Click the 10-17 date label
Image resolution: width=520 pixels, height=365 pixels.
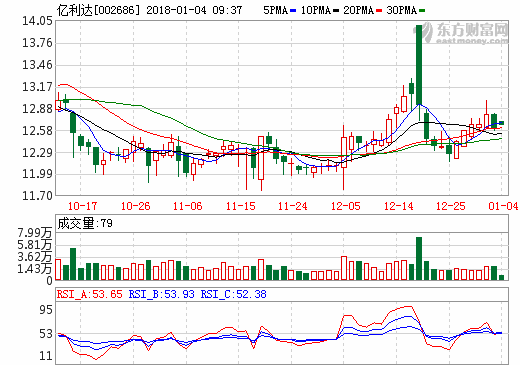click(82, 206)
